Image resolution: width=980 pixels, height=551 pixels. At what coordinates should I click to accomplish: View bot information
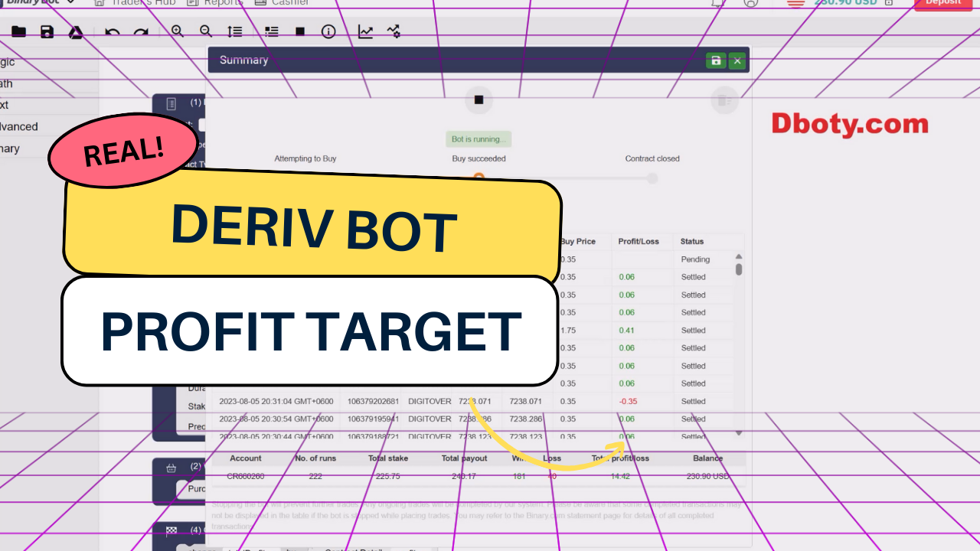(328, 31)
